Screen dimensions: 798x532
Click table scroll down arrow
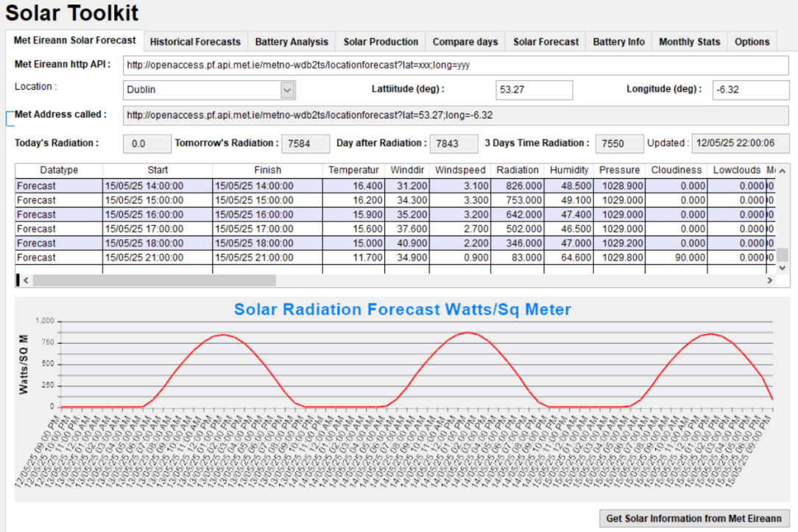click(783, 268)
